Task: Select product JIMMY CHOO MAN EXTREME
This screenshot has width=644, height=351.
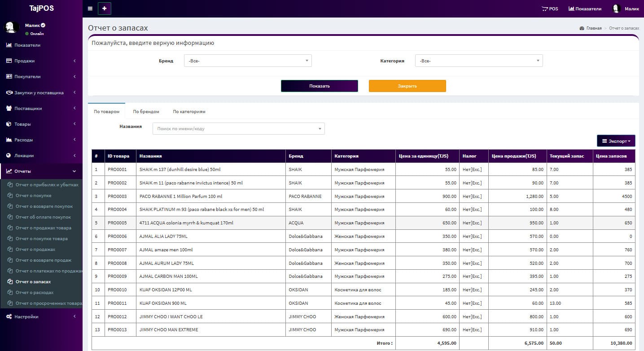Action: [211, 330]
